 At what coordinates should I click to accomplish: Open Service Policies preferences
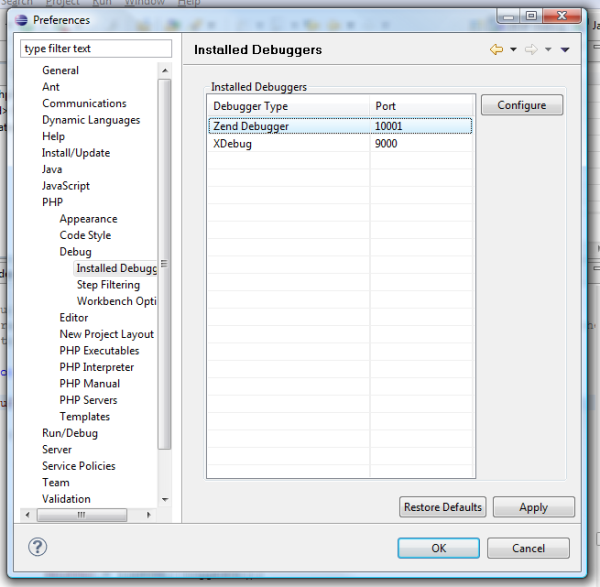[78, 466]
